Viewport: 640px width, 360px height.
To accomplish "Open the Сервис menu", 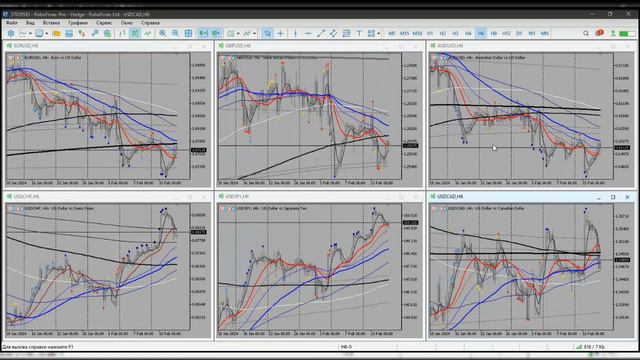I will pyautogui.click(x=104, y=23).
